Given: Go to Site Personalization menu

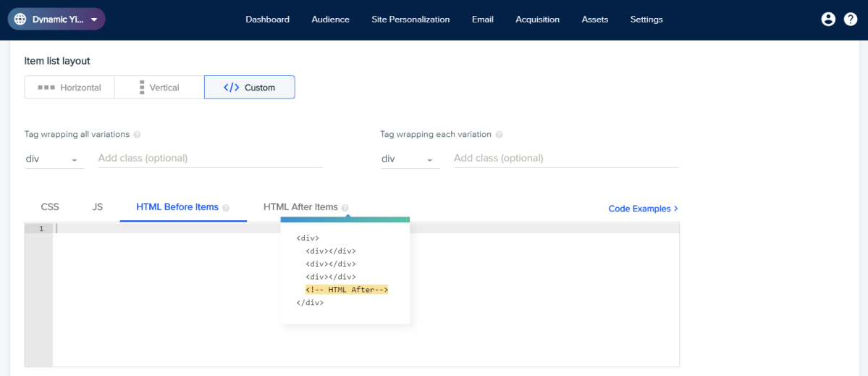Looking at the screenshot, I should click(410, 20).
